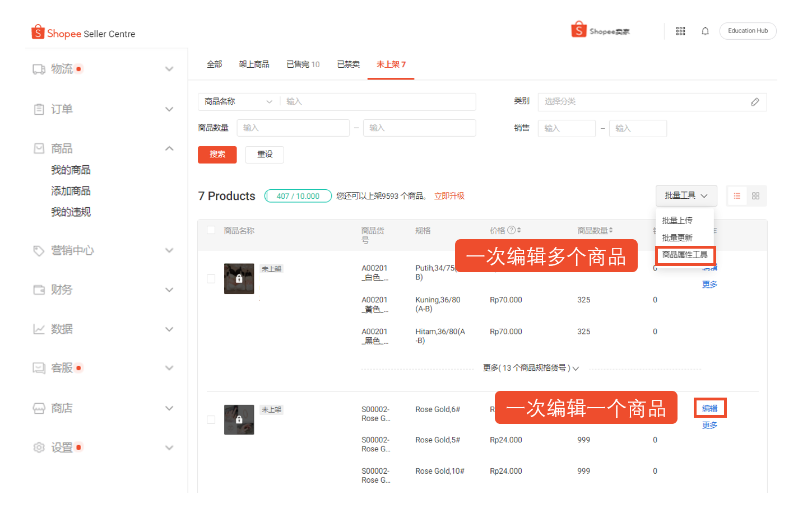Switch to grid view icon

(x=755, y=196)
